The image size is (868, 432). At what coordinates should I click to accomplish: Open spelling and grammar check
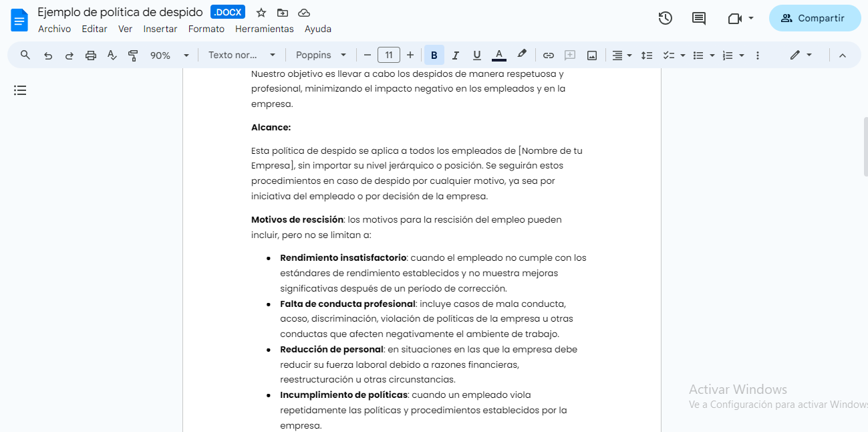112,55
